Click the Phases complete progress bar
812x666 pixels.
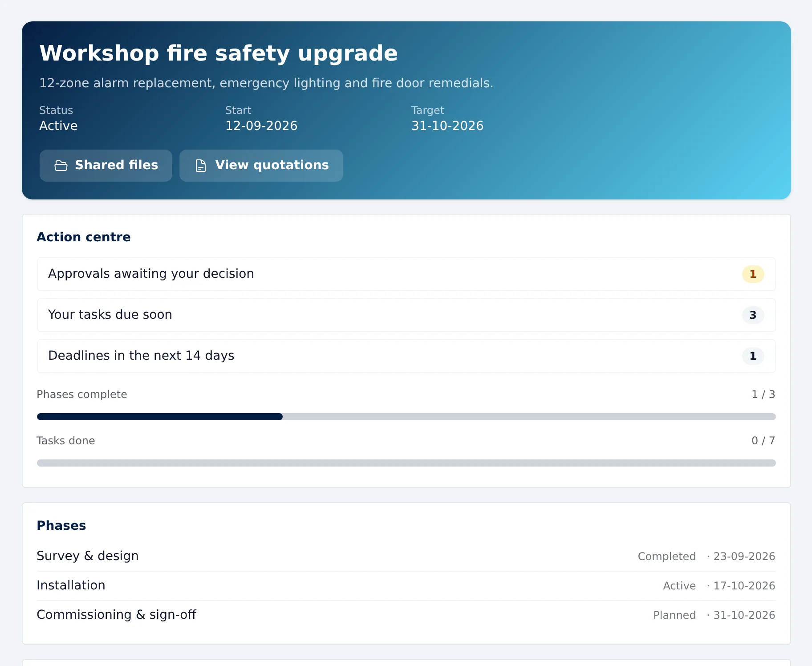pos(406,417)
